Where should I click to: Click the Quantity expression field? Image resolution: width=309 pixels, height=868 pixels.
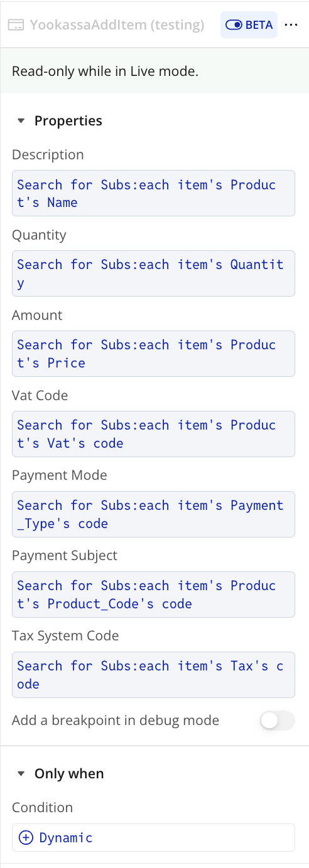[153, 273]
